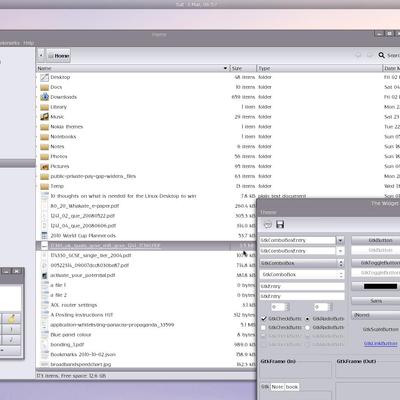Screen dimensions: 400x400
Task: Click the save floppy icon in Widget Factory
Action: coord(280,224)
